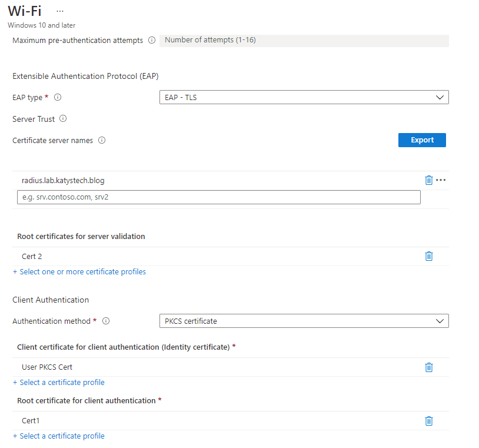The image size is (479, 448).
Task: Select a certificate profile for client certificate
Action: pyautogui.click(x=59, y=383)
